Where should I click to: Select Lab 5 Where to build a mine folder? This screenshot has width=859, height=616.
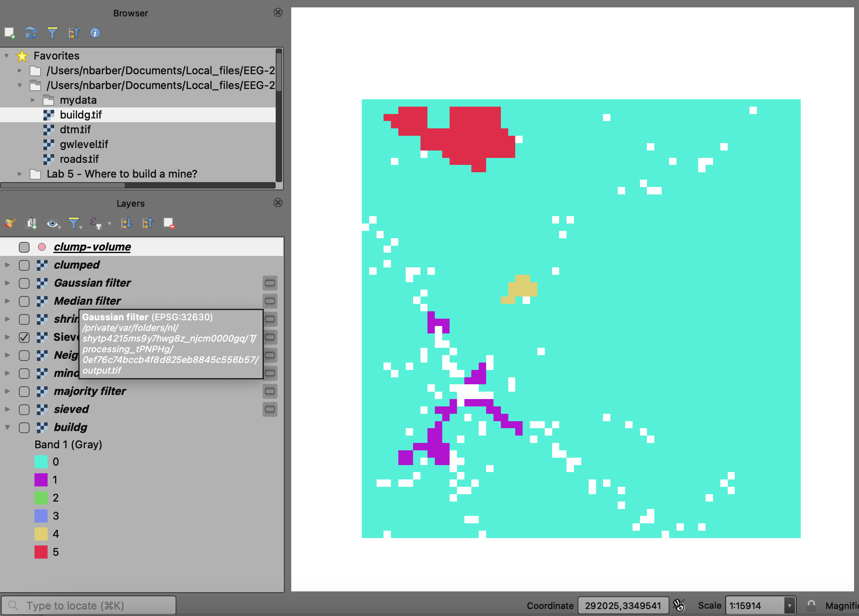click(x=121, y=174)
